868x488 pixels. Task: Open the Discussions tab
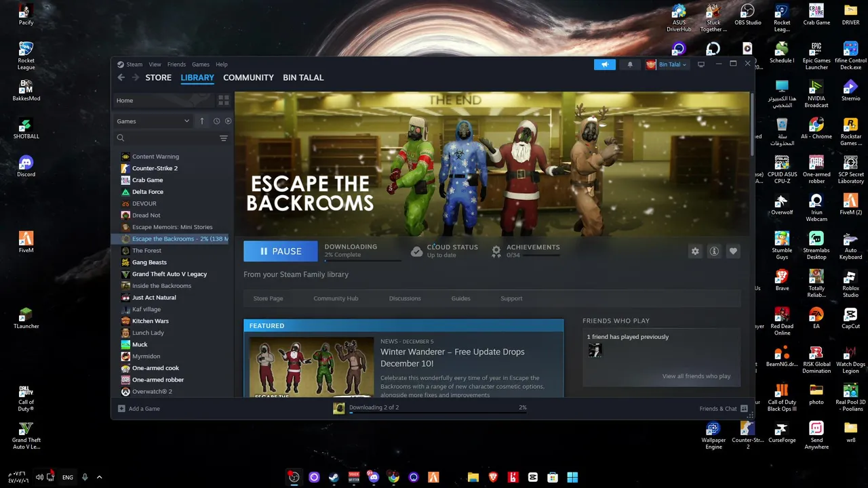pos(405,298)
